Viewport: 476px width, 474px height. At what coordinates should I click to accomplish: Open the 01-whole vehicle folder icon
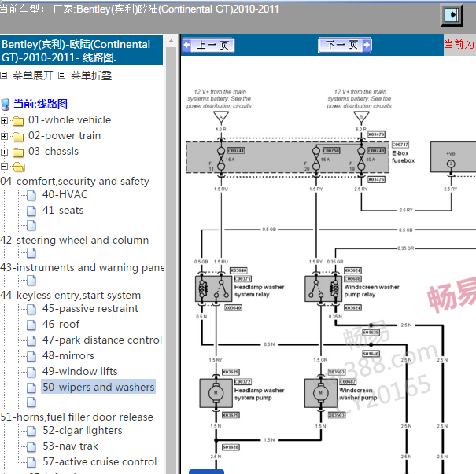point(18,121)
